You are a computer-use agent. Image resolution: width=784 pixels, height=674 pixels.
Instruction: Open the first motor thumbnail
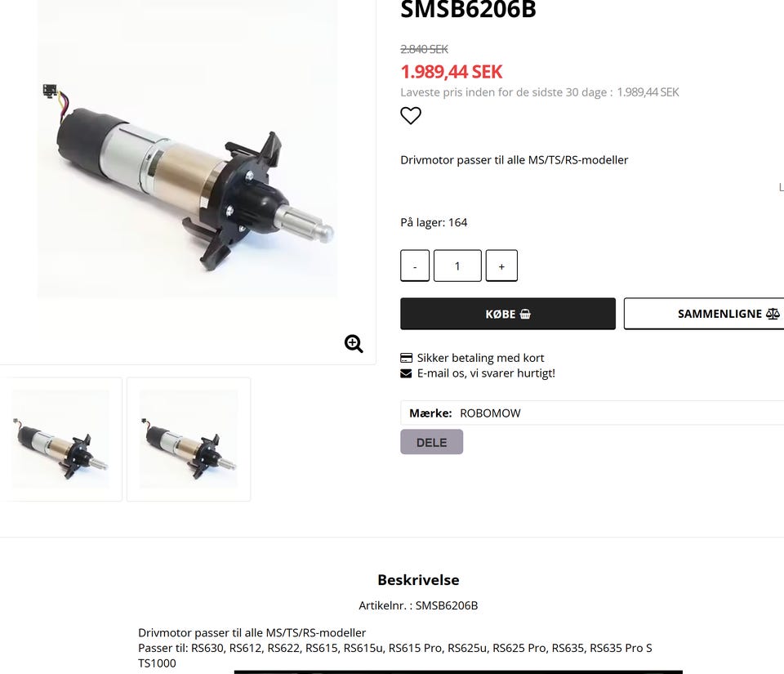click(x=60, y=439)
